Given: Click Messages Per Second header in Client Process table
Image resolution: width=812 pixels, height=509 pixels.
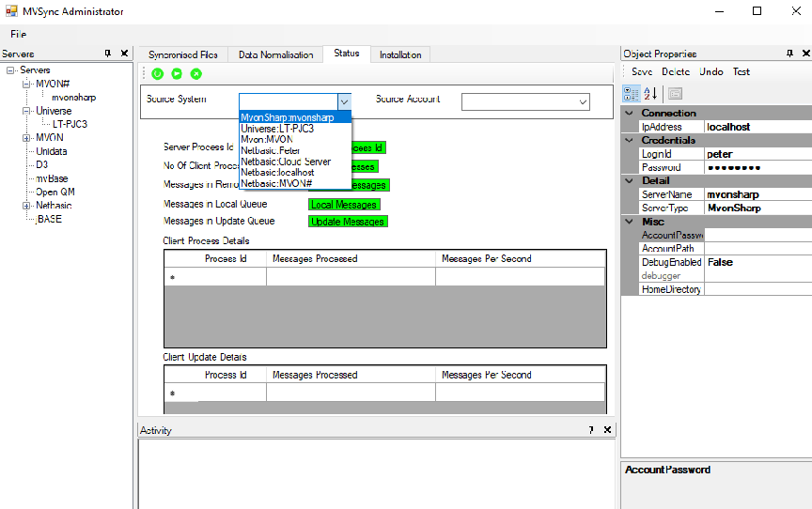Looking at the screenshot, I should 520,258.
